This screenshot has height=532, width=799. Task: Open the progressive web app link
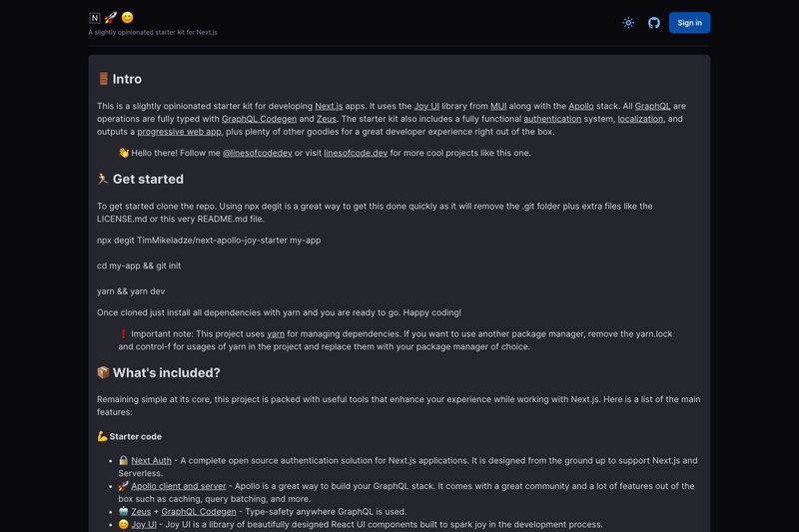click(x=180, y=132)
